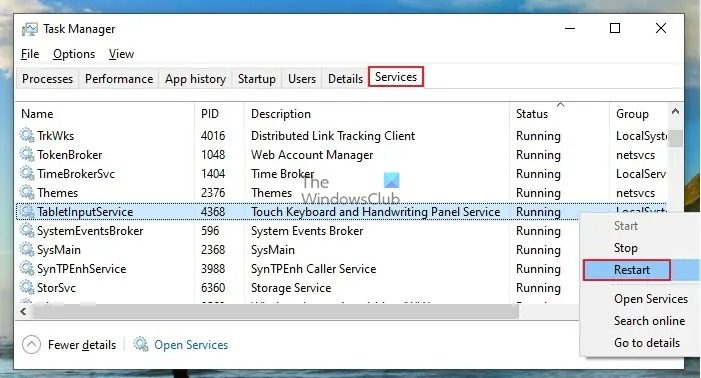Click the gear icon beside TabletInputService
The width and height of the screenshot is (701, 378).
27,211
